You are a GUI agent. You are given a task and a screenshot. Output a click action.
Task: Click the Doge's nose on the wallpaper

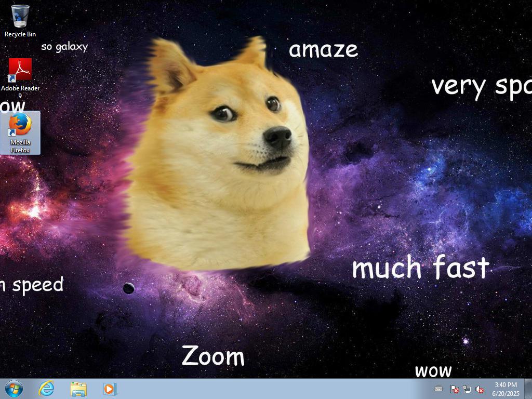click(278, 136)
